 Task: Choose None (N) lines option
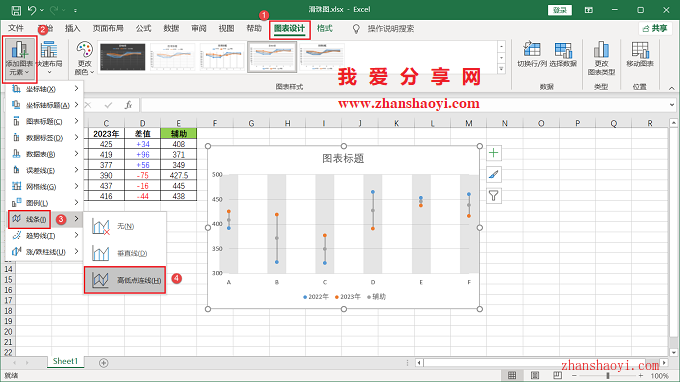pos(124,226)
